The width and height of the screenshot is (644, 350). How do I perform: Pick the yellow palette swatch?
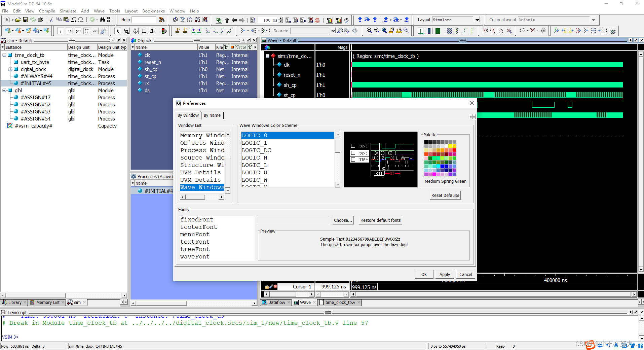pos(450,146)
